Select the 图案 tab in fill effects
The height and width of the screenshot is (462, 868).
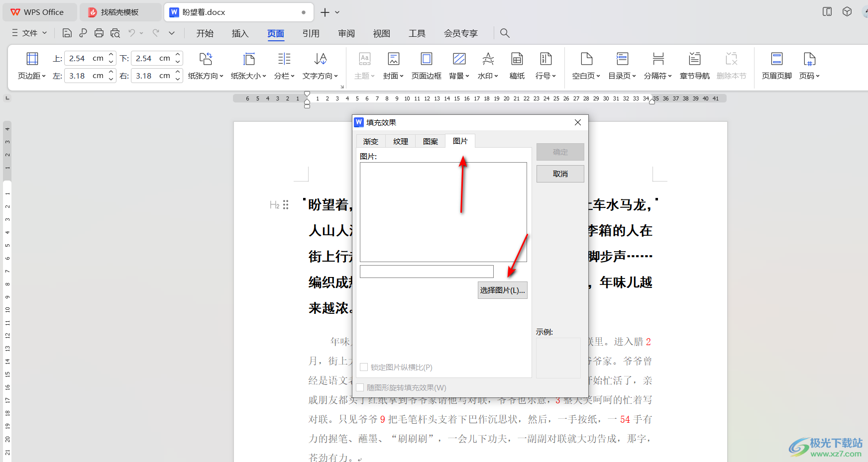point(431,141)
